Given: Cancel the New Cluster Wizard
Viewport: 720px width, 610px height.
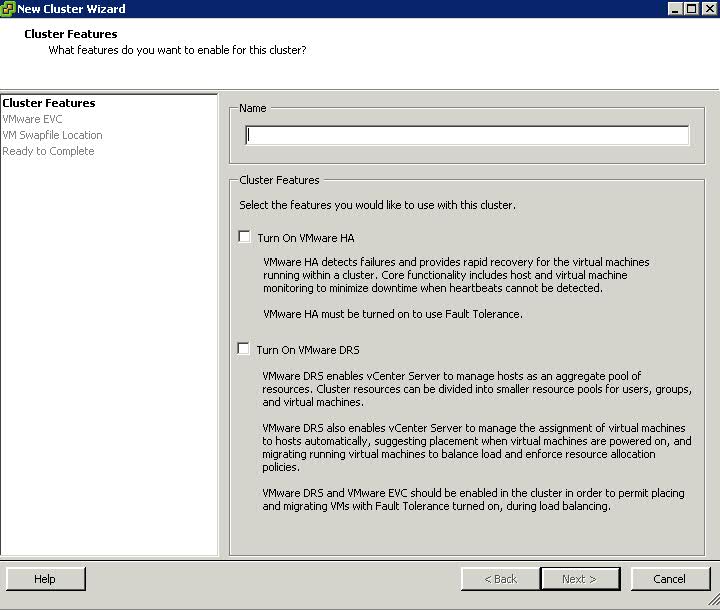Looking at the screenshot, I should coord(670,579).
